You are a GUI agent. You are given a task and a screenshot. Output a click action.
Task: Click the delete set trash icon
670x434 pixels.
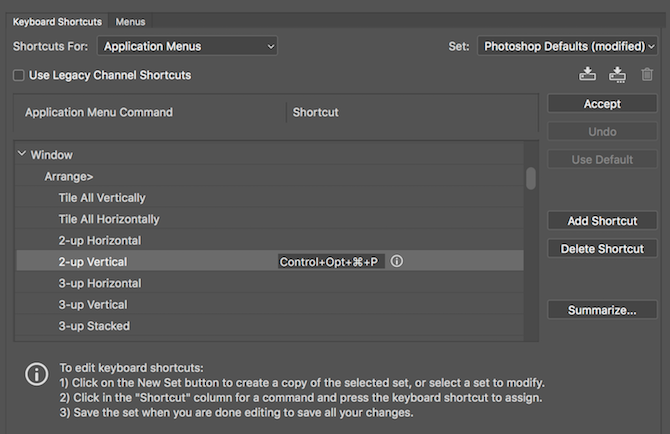pos(647,74)
